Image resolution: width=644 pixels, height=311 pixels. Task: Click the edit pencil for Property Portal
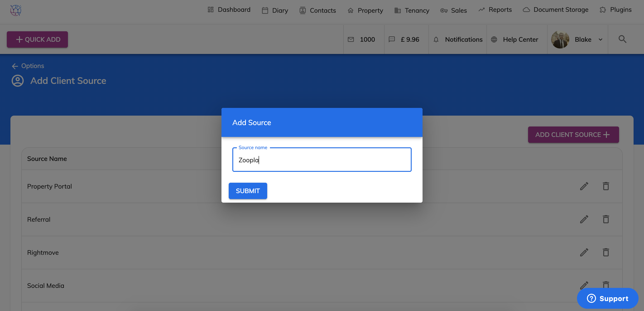(x=584, y=186)
